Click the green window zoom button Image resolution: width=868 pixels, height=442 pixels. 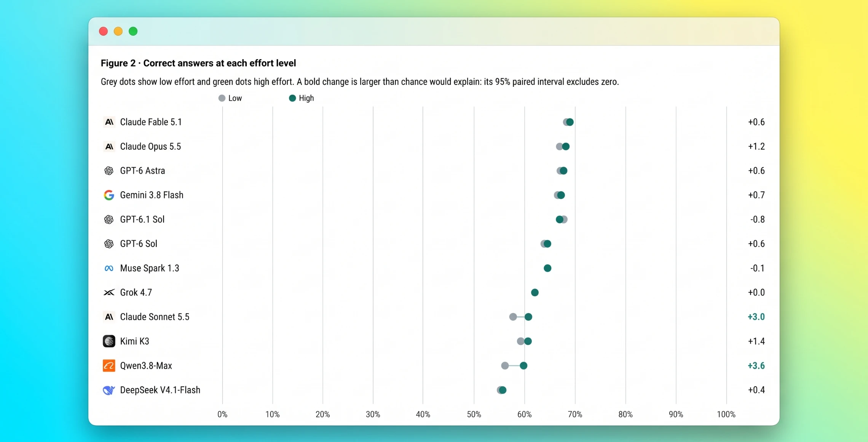tap(133, 31)
